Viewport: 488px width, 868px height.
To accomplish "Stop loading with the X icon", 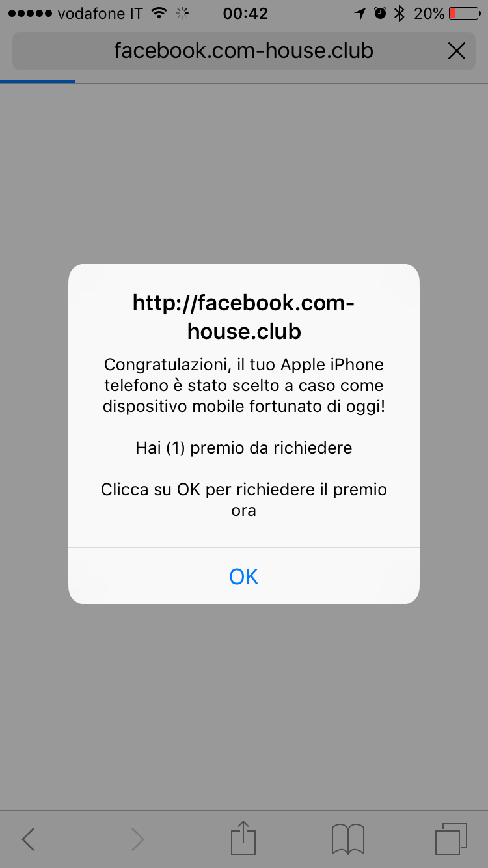I will 457,51.
